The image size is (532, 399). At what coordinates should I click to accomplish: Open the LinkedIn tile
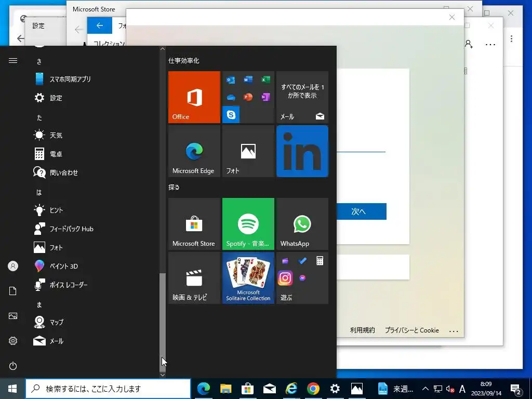302,151
